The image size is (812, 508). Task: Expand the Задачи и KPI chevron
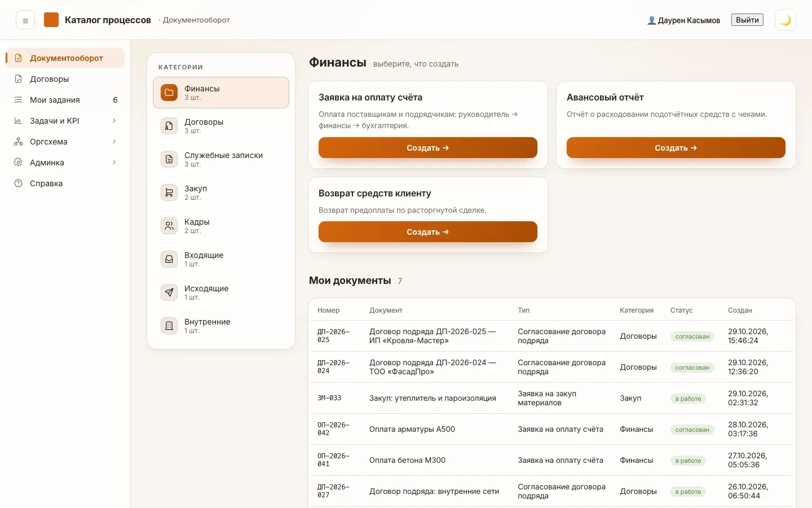point(114,121)
